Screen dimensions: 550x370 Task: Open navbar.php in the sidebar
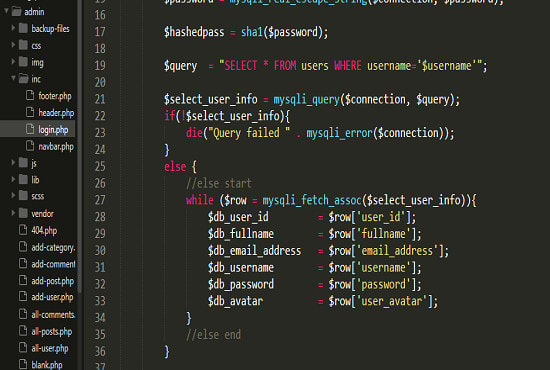56,146
